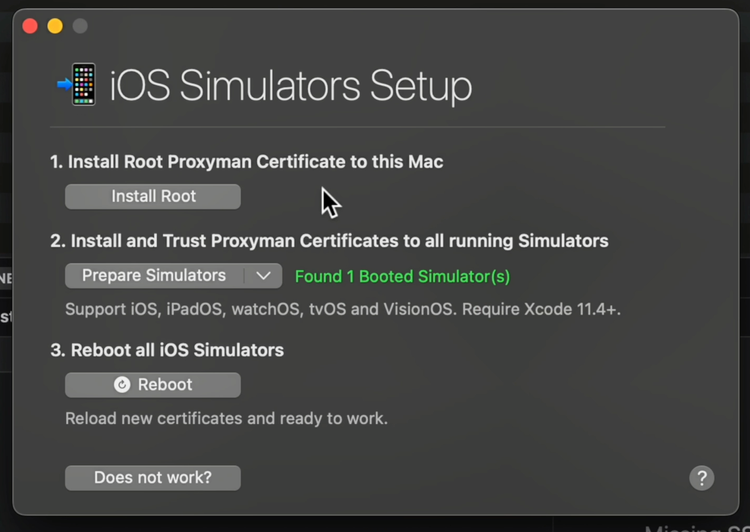Click the Install Root button
This screenshot has width=750, height=532.
click(153, 197)
